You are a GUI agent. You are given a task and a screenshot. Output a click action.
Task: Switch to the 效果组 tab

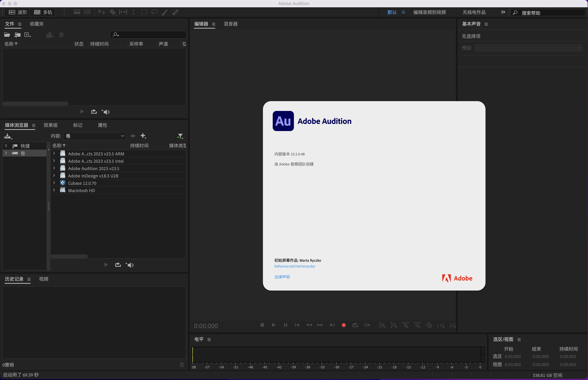coord(50,125)
